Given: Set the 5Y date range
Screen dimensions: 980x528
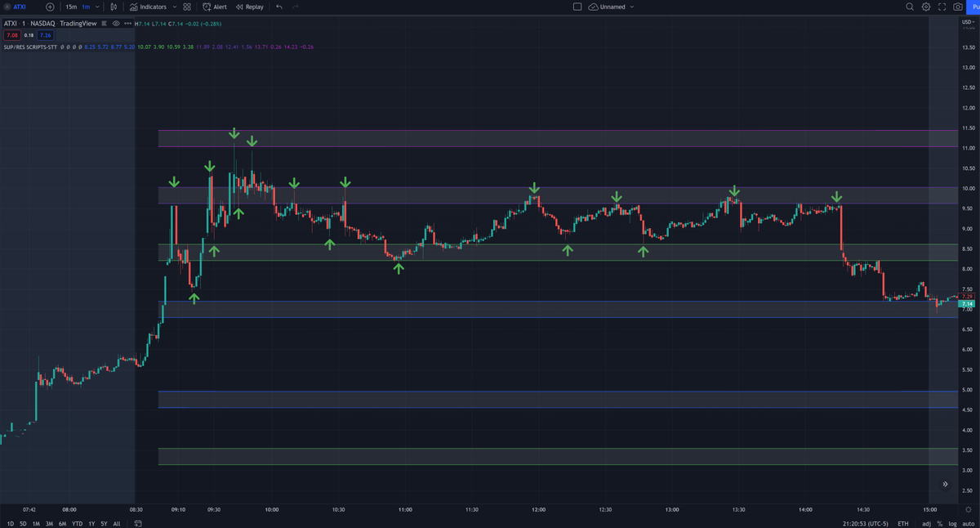Looking at the screenshot, I should [104, 523].
